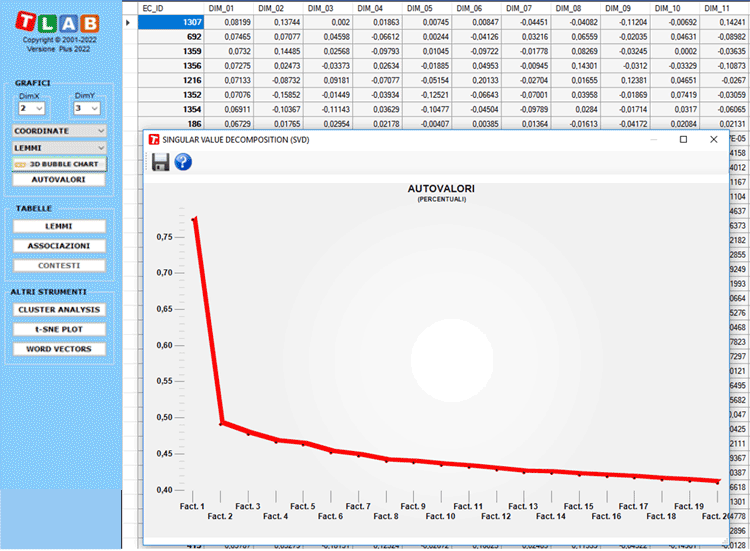Open the DimY dropdown
This screenshot has width=750, height=551.
point(87,109)
